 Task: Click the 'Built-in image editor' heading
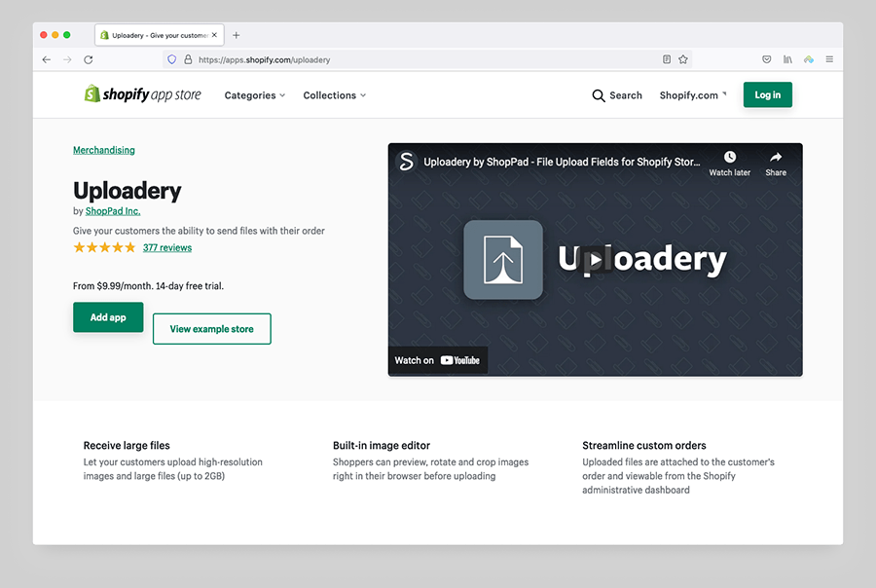pyautogui.click(x=382, y=446)
